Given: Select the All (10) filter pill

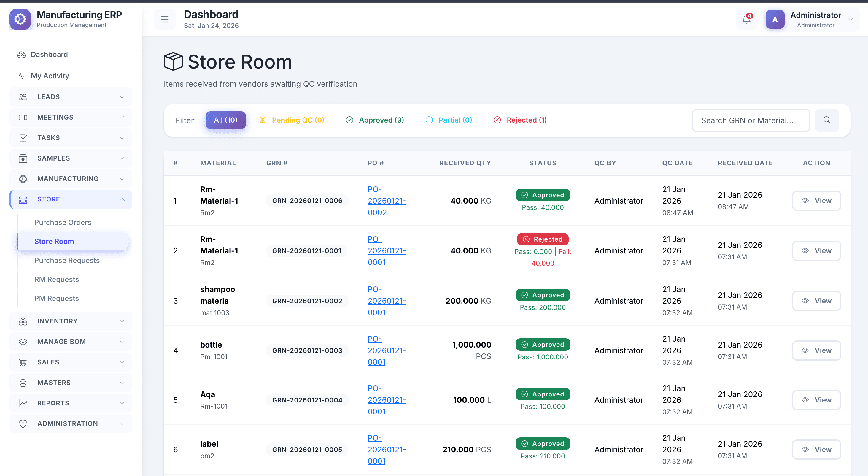Looking at the screenshot, I should pos(225,120).
